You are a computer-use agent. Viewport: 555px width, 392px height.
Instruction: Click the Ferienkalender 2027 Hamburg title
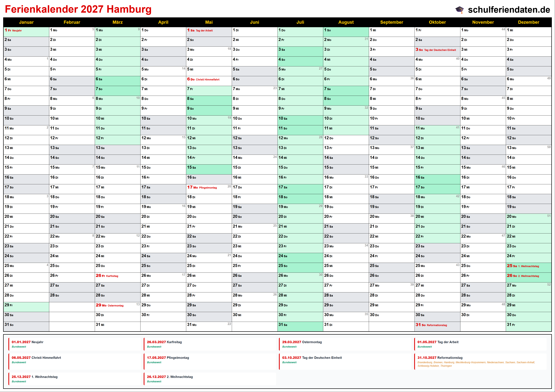coord(78,9)
